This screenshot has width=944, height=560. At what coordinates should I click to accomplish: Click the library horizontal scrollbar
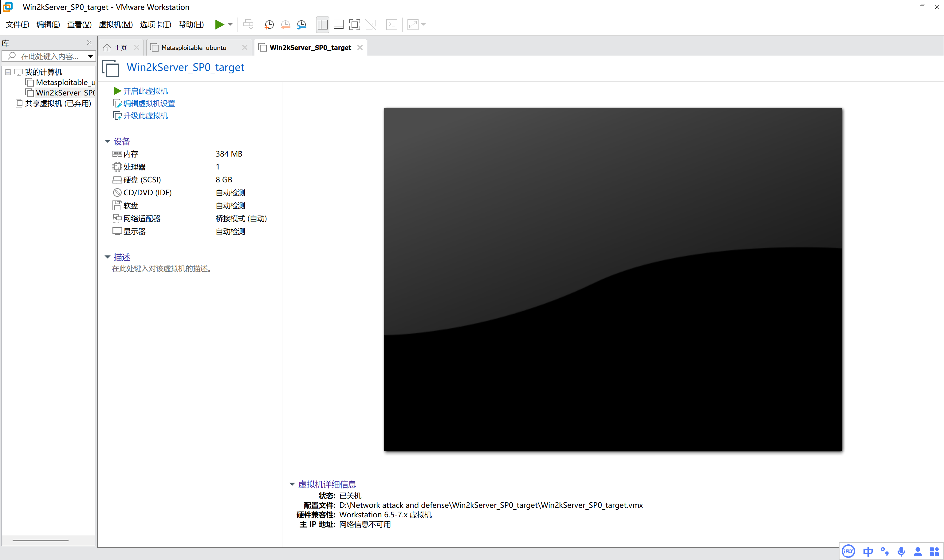(x=40, y=540)
